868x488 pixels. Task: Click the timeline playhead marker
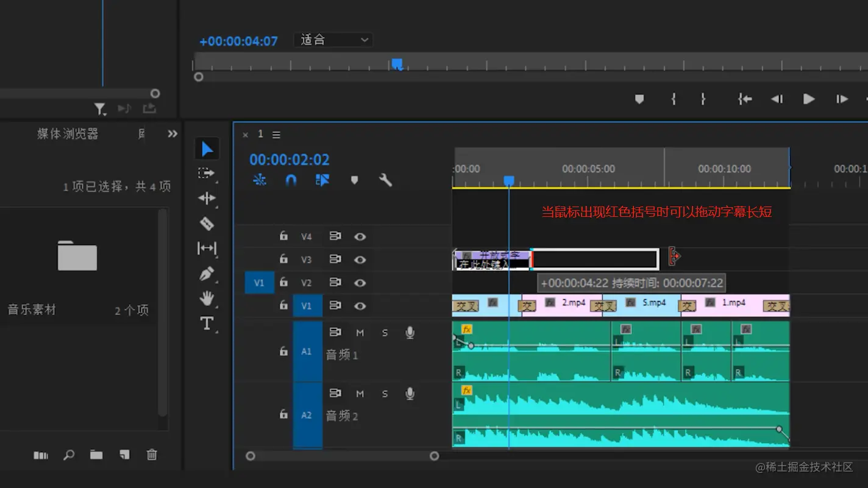click(509, 181)
